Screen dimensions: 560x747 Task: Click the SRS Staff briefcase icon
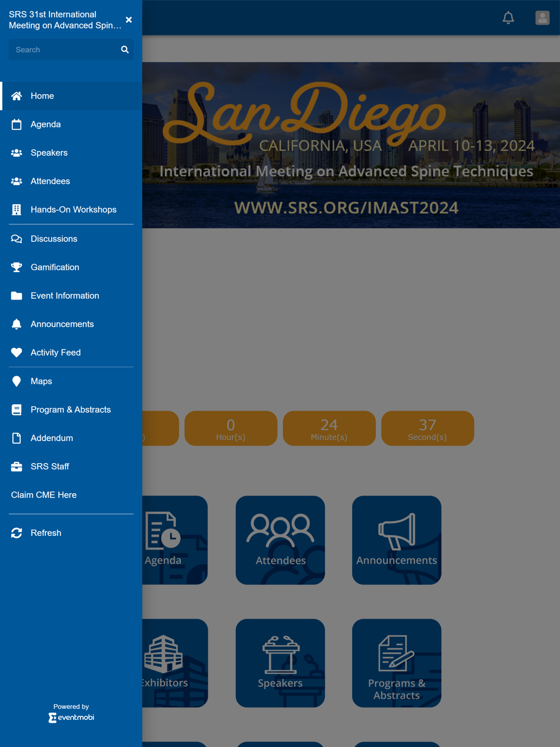click(x=17, y=466)
